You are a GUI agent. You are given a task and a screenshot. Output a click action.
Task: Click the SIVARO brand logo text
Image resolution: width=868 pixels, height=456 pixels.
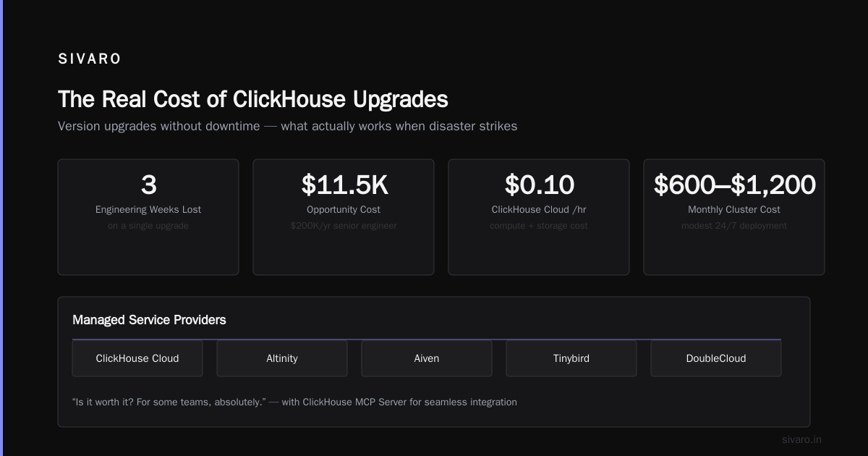pyautogui.click(x=90, y=59)
